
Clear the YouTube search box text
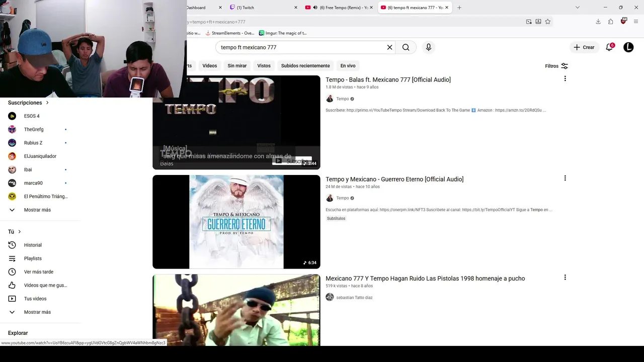389,47
